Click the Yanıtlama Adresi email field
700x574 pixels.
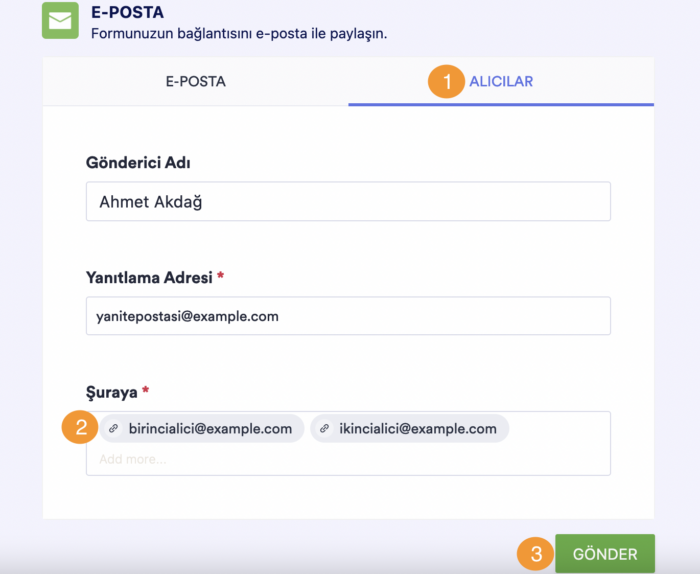(x=348, y=316)
